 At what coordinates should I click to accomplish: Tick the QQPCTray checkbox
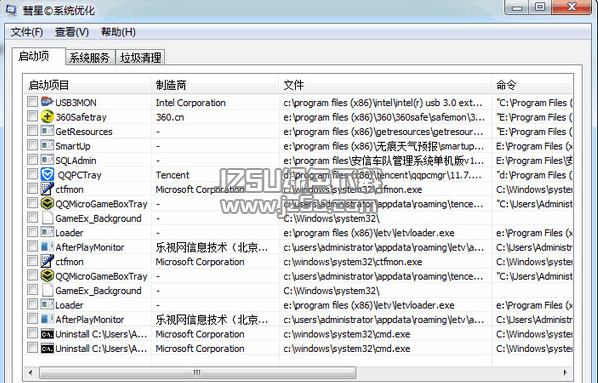[32, 174]
